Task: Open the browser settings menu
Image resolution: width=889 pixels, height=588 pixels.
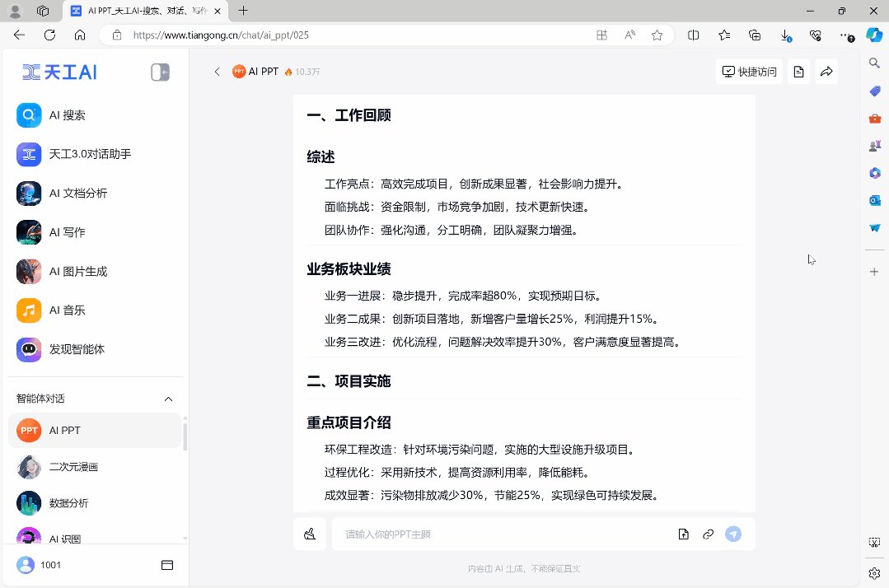Action: [846, 35]
